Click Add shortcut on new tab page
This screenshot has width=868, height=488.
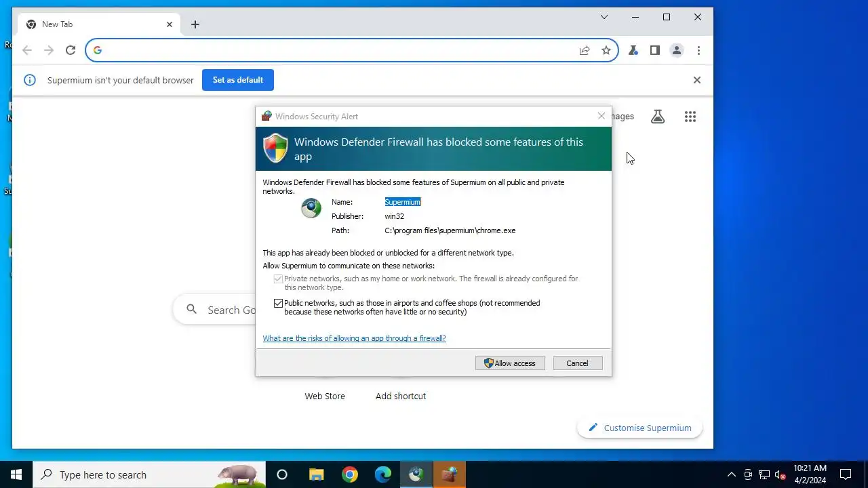[401, 396]
